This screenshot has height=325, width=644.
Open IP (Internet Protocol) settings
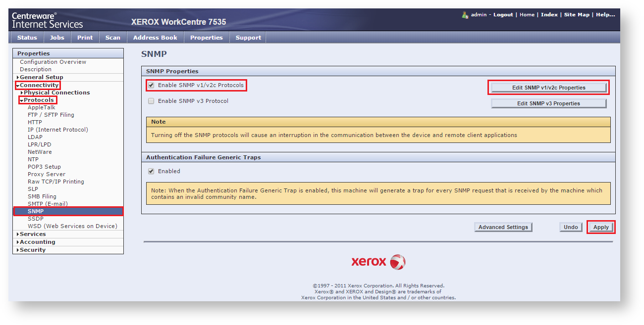pos(58,130)
